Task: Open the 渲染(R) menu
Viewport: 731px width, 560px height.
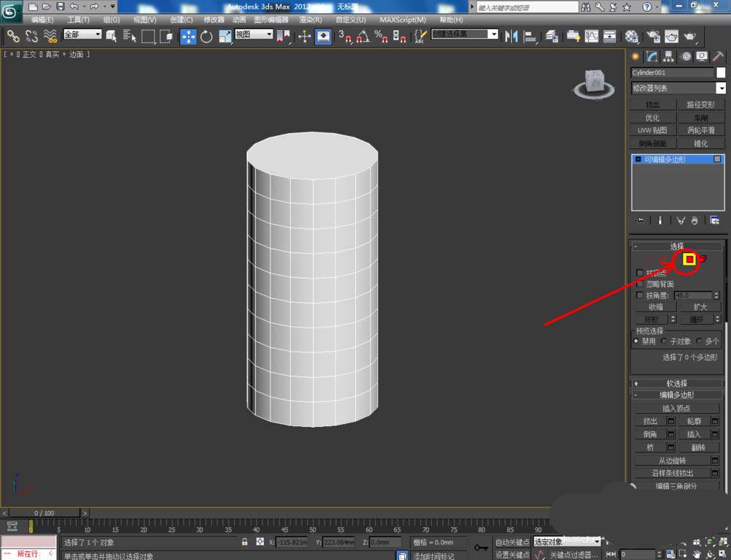Action: click(311, 20)
